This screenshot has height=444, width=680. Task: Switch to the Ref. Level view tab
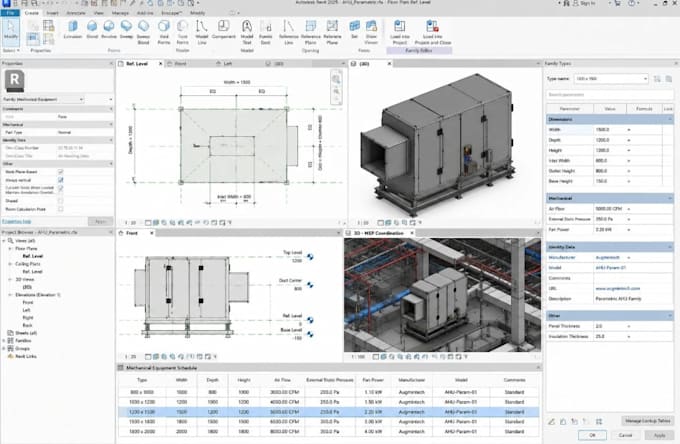140,64
